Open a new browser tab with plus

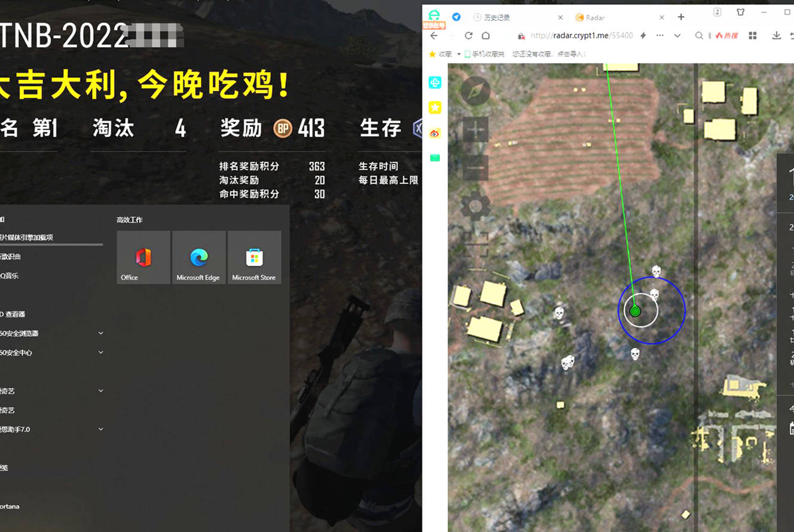point(680,17)
